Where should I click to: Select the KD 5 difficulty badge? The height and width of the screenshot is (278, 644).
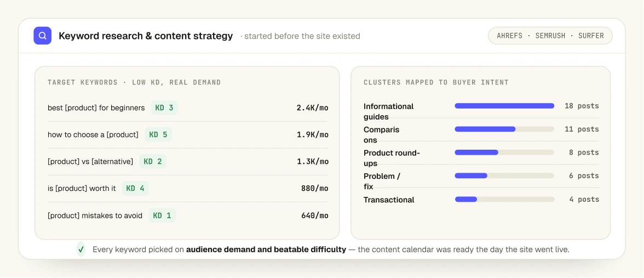pos(158,135)
